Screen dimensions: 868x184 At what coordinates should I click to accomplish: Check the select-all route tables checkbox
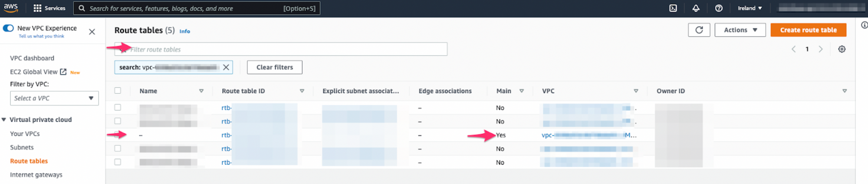(118, 91)
